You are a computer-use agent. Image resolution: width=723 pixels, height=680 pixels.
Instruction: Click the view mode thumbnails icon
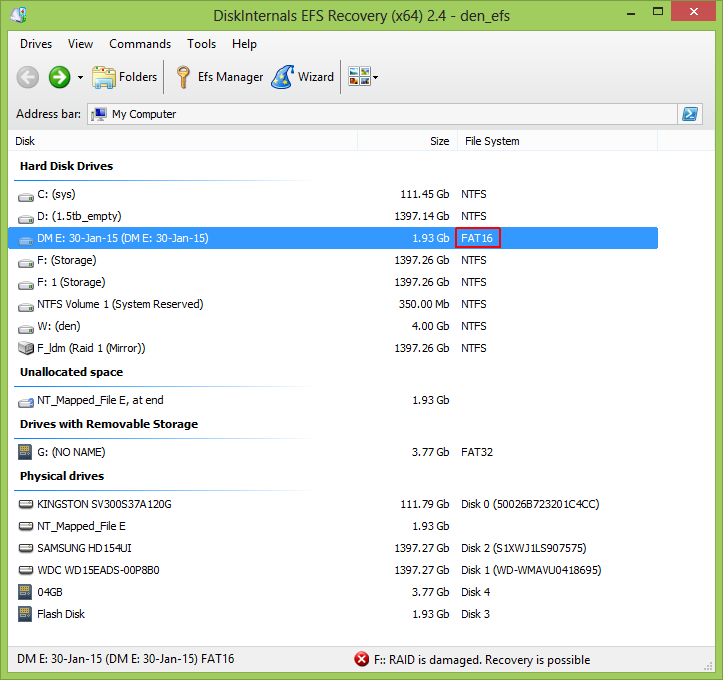pos(359,77)
